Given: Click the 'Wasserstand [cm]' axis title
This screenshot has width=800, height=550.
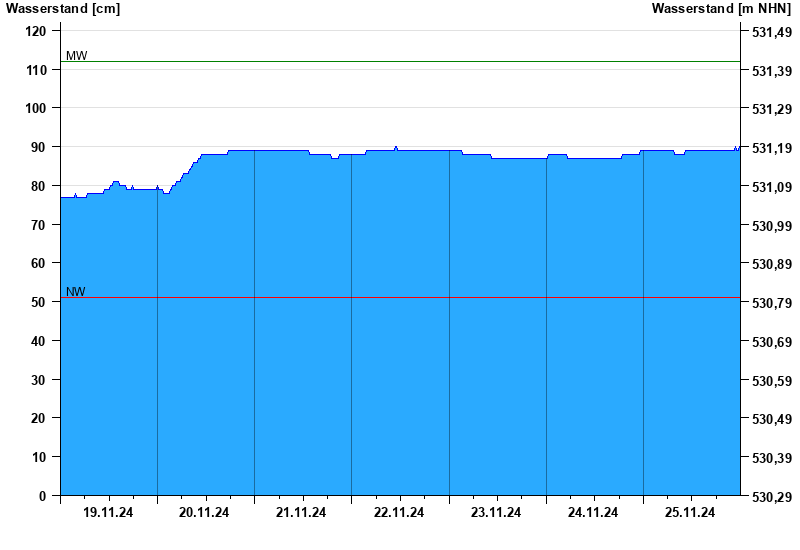Looking at the screenshot, I should (63, 9).
